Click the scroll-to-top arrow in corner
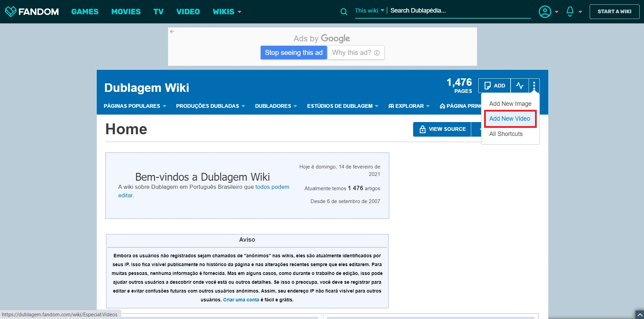The height and width of the screenshot is (319, 644). tap(640, 315)
